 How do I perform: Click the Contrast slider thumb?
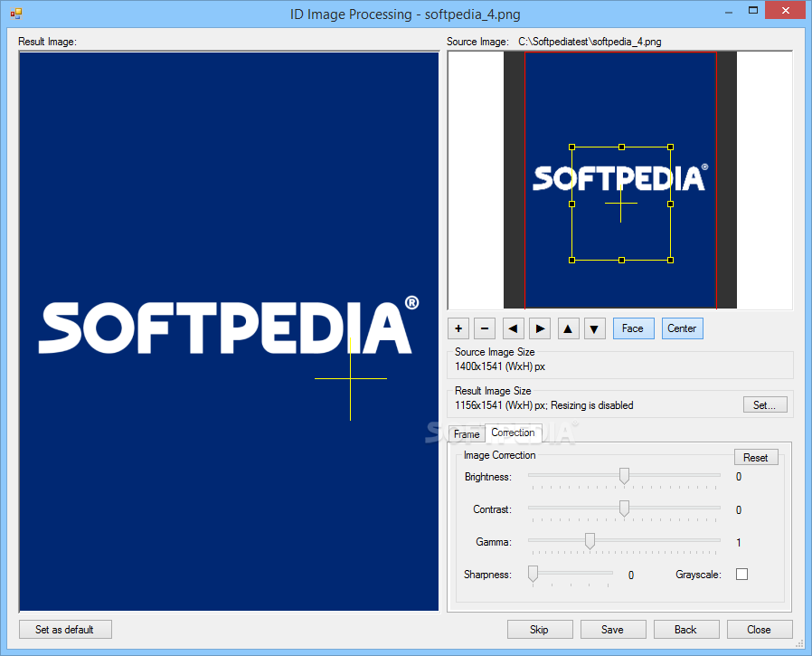click(624, 509)
